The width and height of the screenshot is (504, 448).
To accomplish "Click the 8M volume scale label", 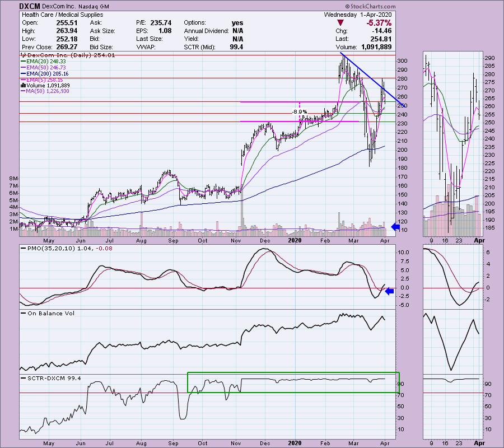I will [13, 179].
